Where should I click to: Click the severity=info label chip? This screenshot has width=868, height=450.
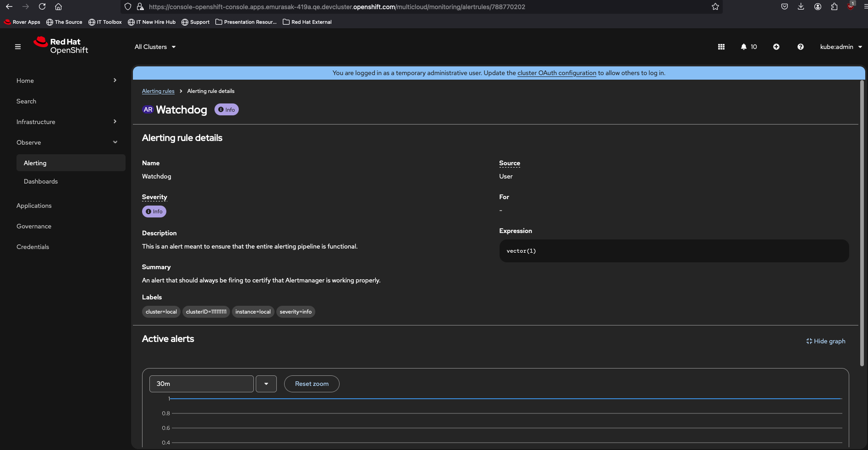[x=296, y=312]
